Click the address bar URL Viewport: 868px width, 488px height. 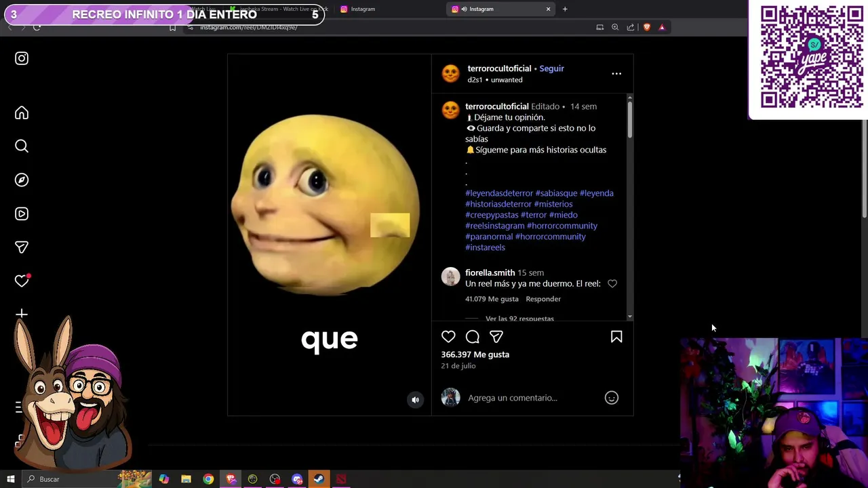[x=249, y=27]
